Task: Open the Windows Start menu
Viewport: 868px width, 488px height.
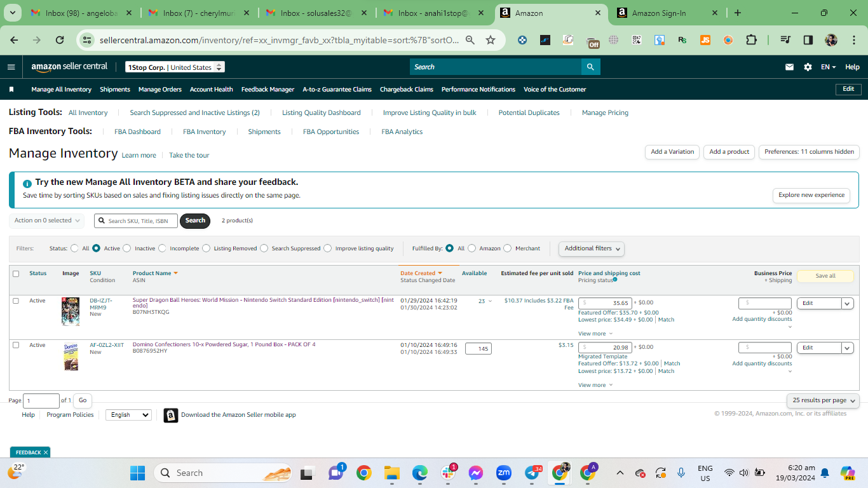Action: (137, 473)
